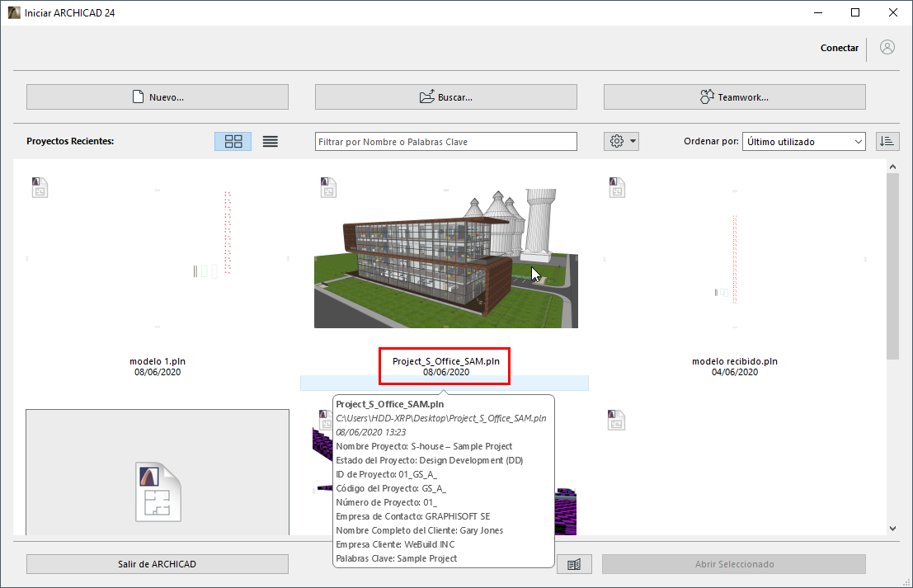Image resolution: width=913 pixels, height=588 pixels.
Task: Open the Buscar... file browser button
Action: pyautogui.click(x=446, y=97)
